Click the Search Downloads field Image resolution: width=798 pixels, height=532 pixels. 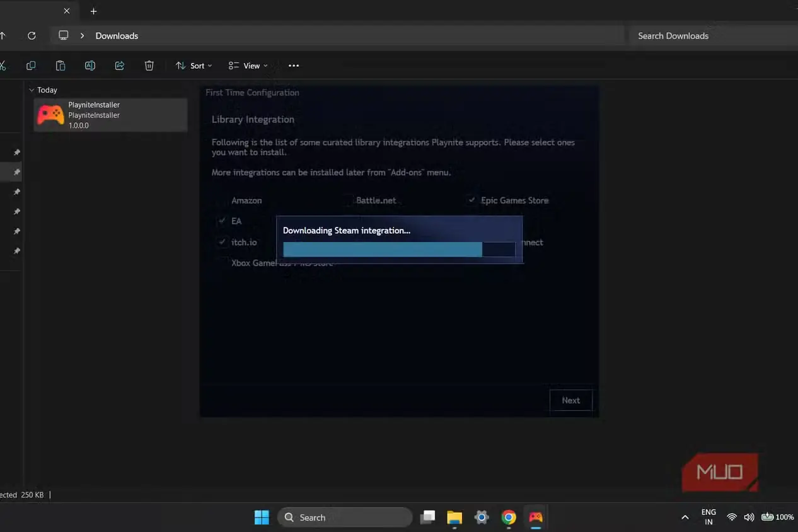[x=714, y=36]
